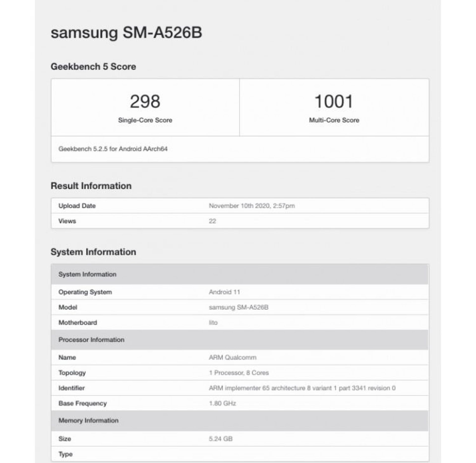Click the memory size value 5.24 GB

click(x=221, y=439)
